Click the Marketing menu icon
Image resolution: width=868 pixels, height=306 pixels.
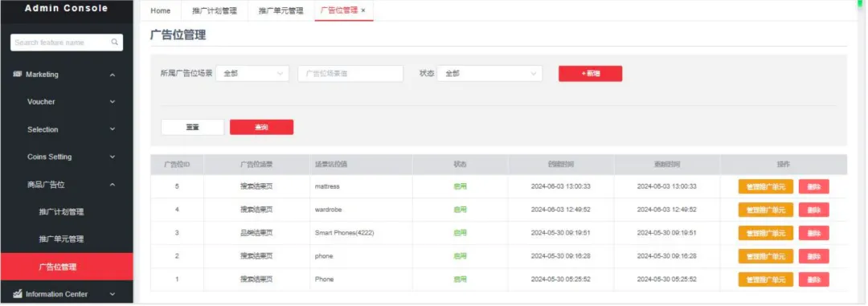[17, 74]
